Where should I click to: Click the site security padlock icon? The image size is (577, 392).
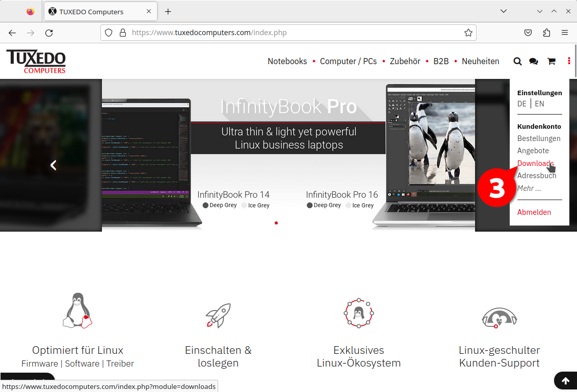coord(123,33)
